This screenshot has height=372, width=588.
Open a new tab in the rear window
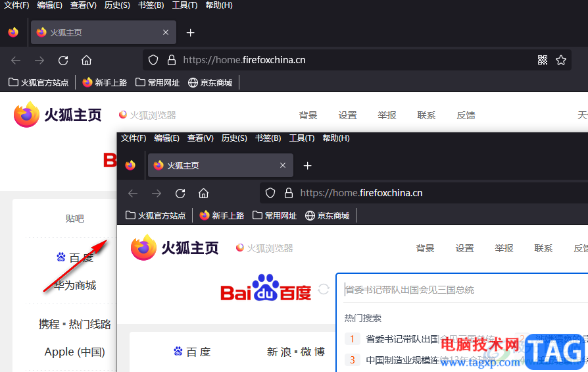(191, 33)
